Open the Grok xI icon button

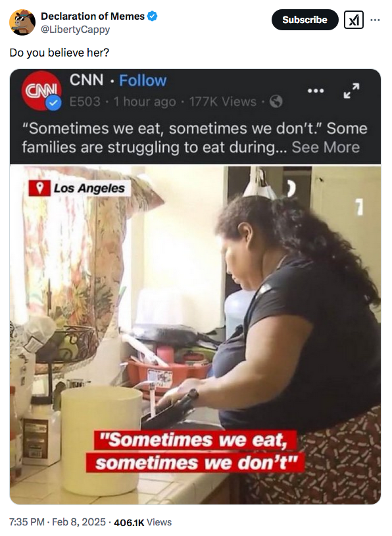point(354,20)
